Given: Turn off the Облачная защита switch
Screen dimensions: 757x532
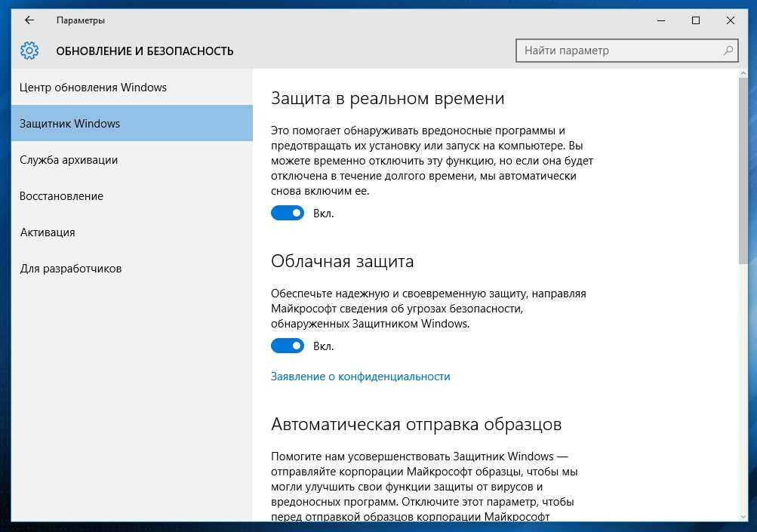Looking at the screenshot, I should pyautogui.click(x=288, y=346).
